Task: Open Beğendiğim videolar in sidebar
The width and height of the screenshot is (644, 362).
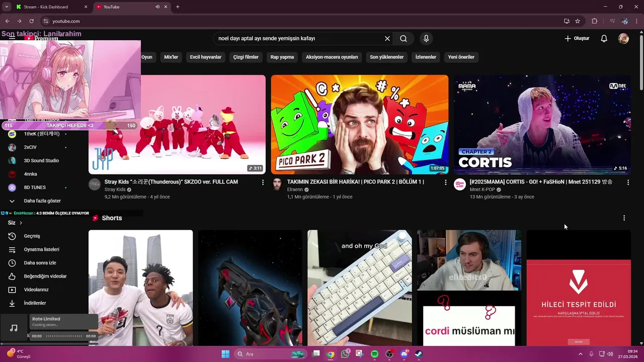Action: pos(45,276)
